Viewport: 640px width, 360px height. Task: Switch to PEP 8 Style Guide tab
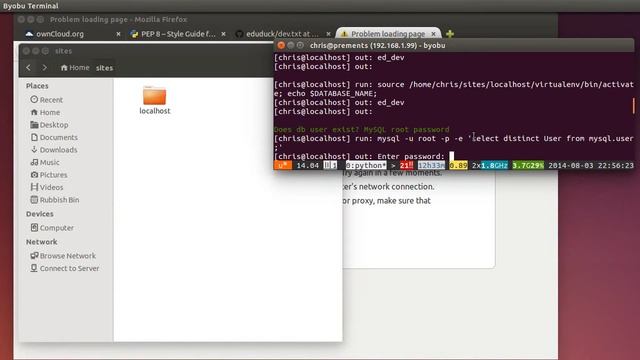pos(173,34)
